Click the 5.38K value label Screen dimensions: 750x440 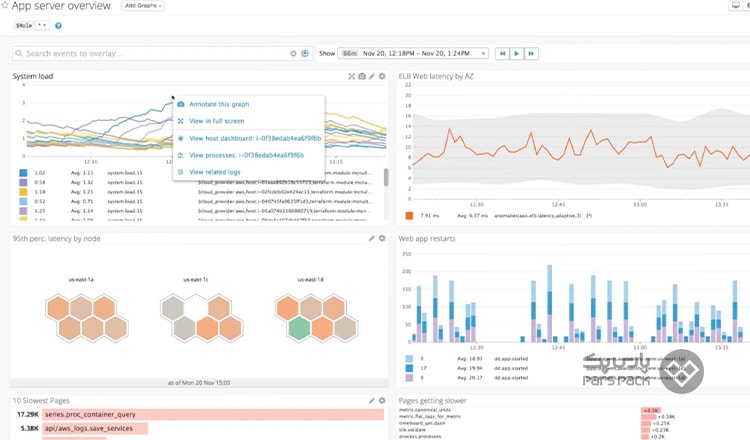pyautogui.click(x=29, y=429)
